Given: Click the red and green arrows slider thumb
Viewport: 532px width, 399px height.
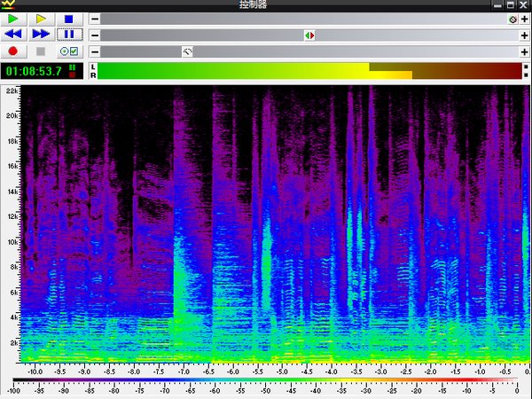Looking at the screenshot, I should (309, 35).
